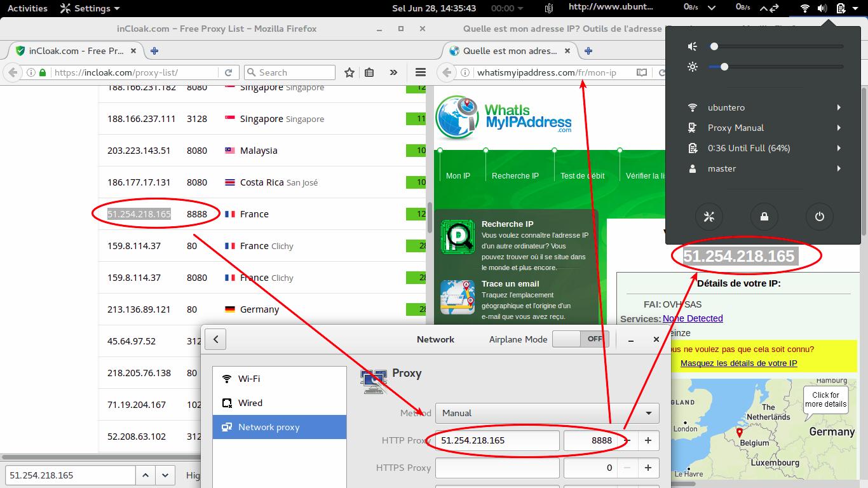Increase the HTTPS Proxy port with the plus button
Screen dimensions: 868x488
[648, 468]
